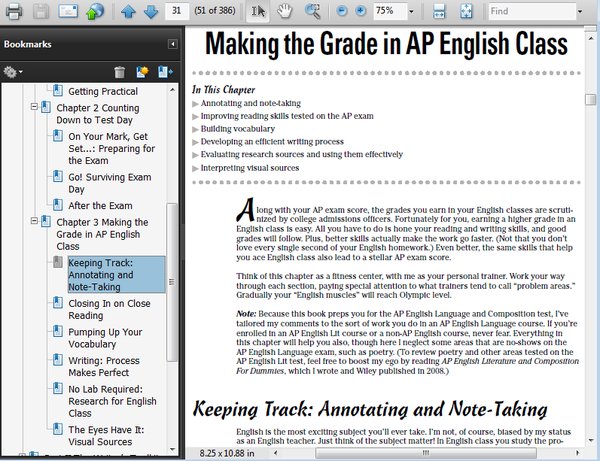The image size is (600, 461).
Task: Click bookmark icon beside Writing: Process Makes Perfect
Action: [58, 360]
